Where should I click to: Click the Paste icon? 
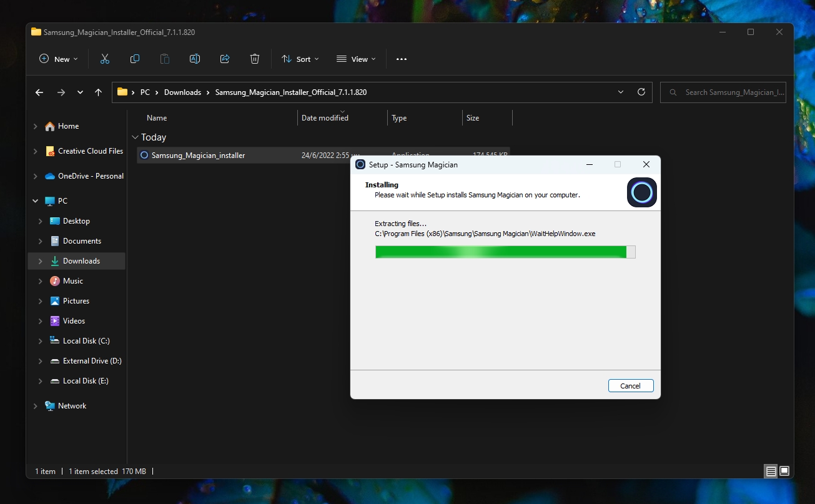pos(164,59)
